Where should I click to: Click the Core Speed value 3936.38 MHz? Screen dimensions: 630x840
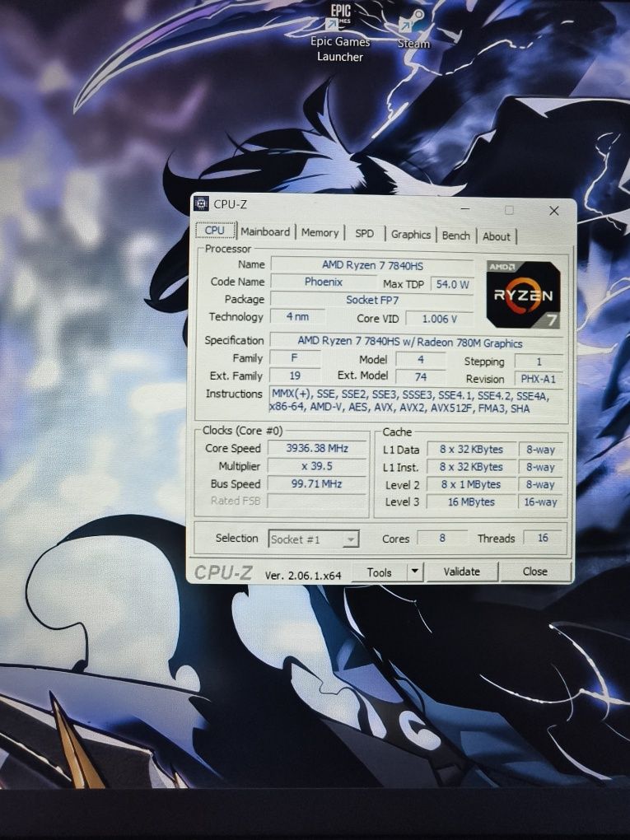[x=317, y=448]
